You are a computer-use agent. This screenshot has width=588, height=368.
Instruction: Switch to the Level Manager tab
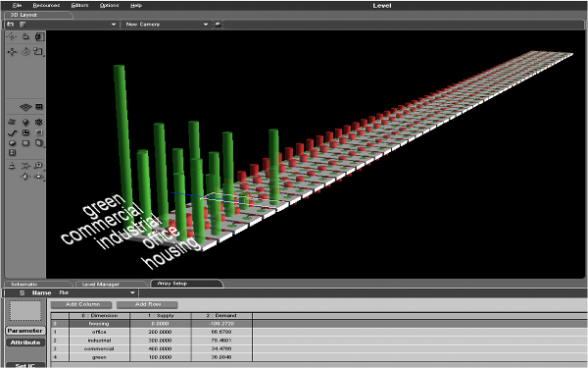(101, 285)
